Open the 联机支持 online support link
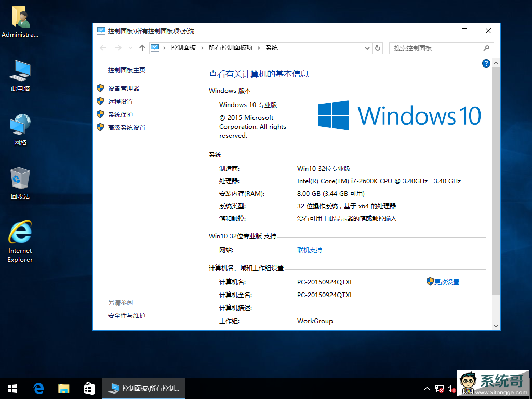Screen dimensions: 532x399 pyautogui.click(x=310, y=250)
